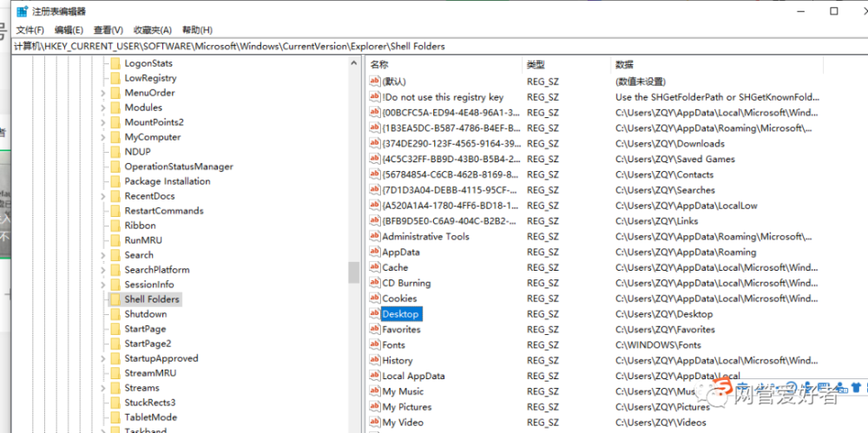Click the RunMRU folder icon
This screenshot has width=868, height=433.
pyautogui.click(x=115, y=240)
